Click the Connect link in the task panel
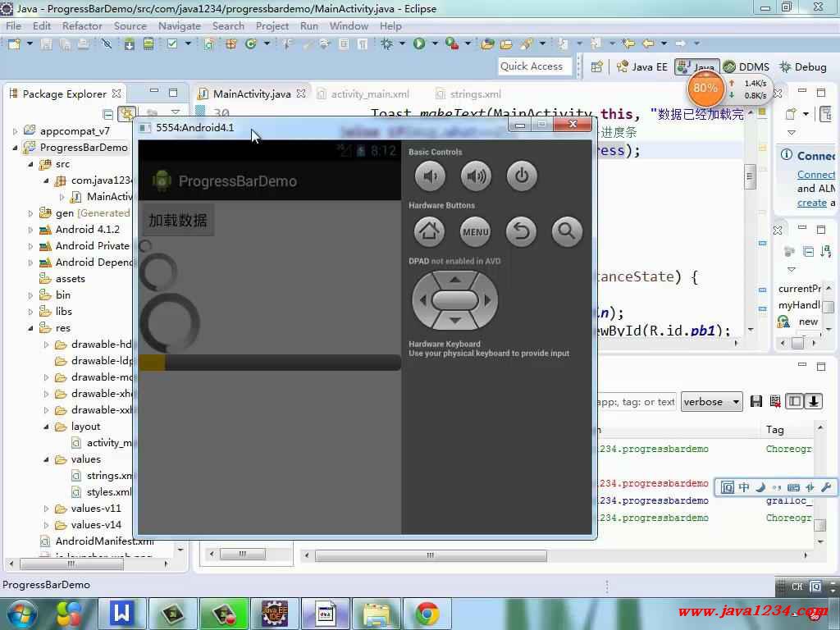The height and width of the screenshot is (630, 840). [815, 175]
